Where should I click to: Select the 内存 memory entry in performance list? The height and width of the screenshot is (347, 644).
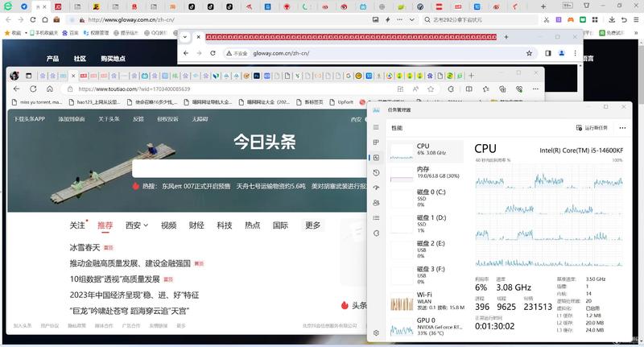(426, 173)
